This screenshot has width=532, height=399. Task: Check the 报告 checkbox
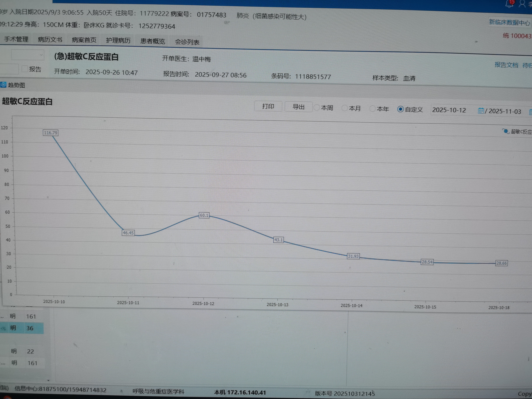pos(25,69)
